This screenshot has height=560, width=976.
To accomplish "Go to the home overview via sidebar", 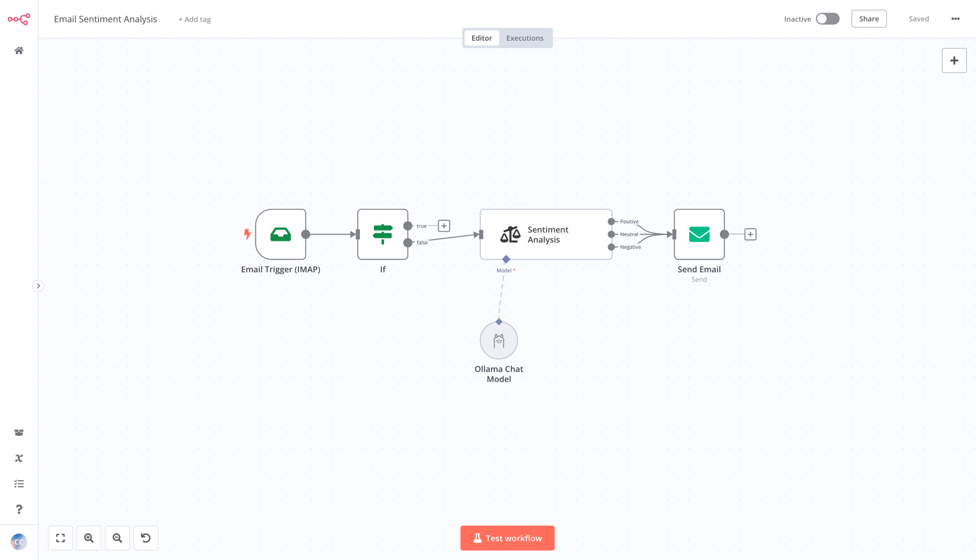I will (x=19, y=50).
